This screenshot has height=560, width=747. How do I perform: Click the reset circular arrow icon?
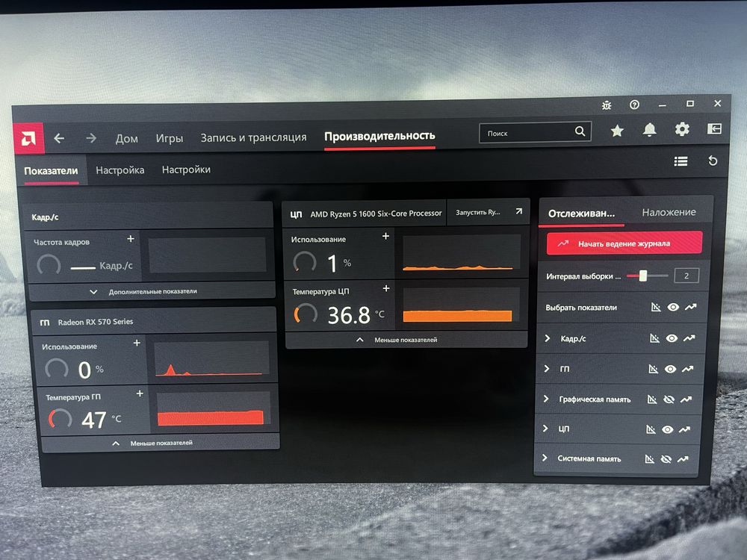point(713,161)
